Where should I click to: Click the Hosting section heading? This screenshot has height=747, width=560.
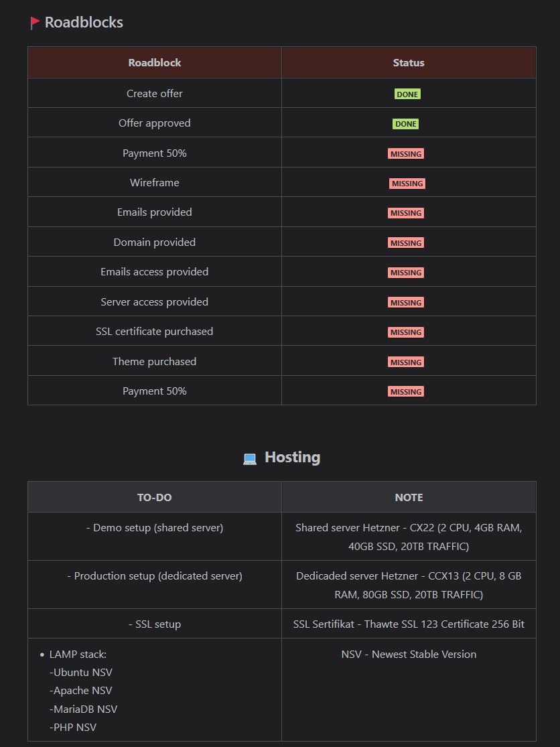click(x=292, y=457)
